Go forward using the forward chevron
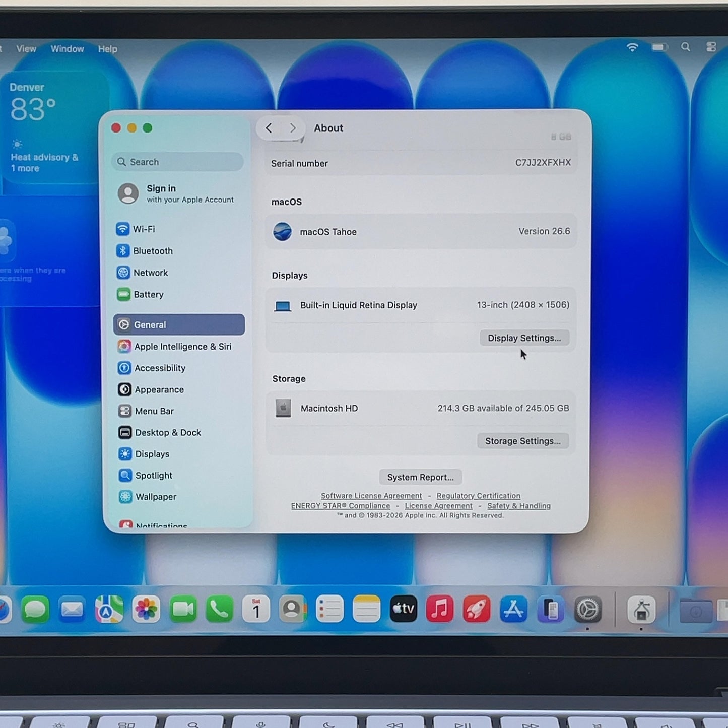This screenshot has height=728, width=728. (x=293, y=128)
